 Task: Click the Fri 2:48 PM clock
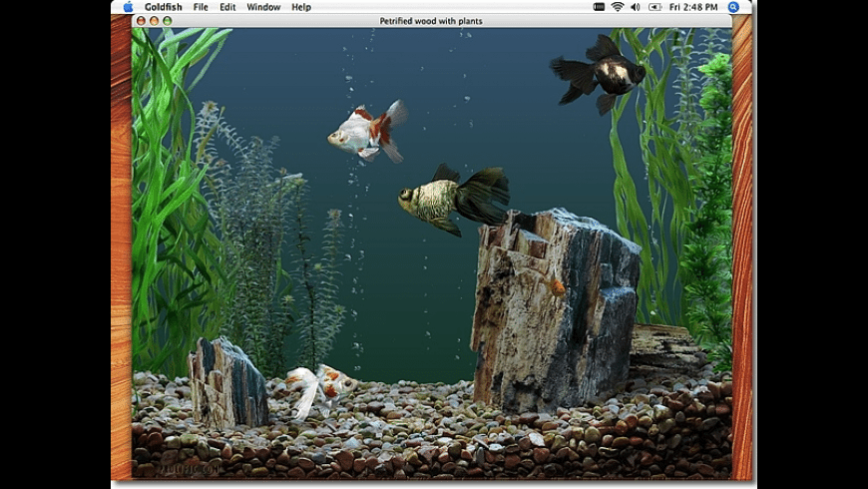[x=693, y=7]
